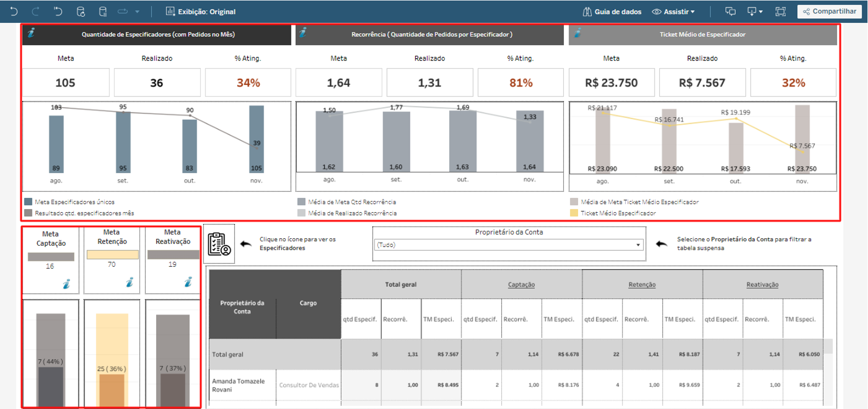The height and width of the screenshot is (409, 868).
Task: Open the Exibição: Original view menu
Action: click(x=201, y=11)
